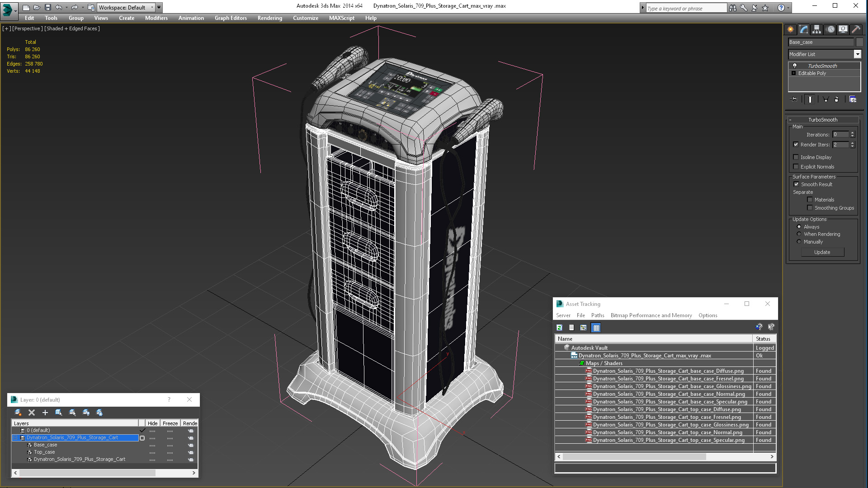This screenshot has height=488, width=868.
Task: Remove modifier from stack trash icon
Action: tap(836, 99)
